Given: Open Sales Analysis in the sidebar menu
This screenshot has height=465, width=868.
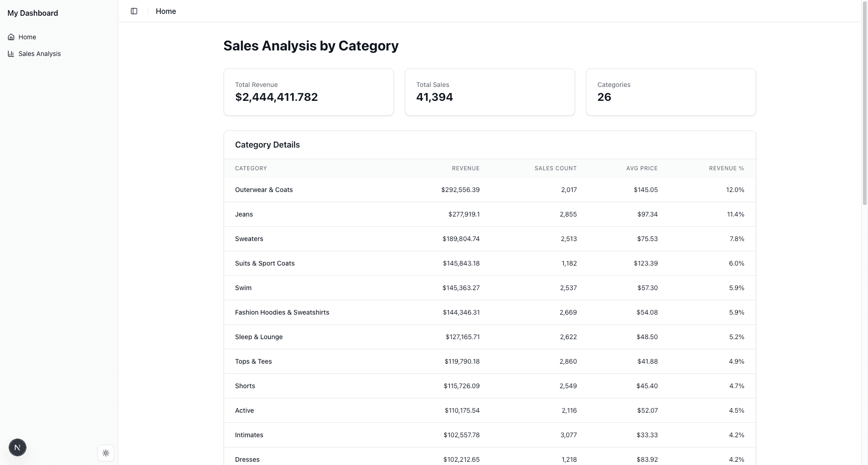Looking at the screenshot, I should [40, 54].
